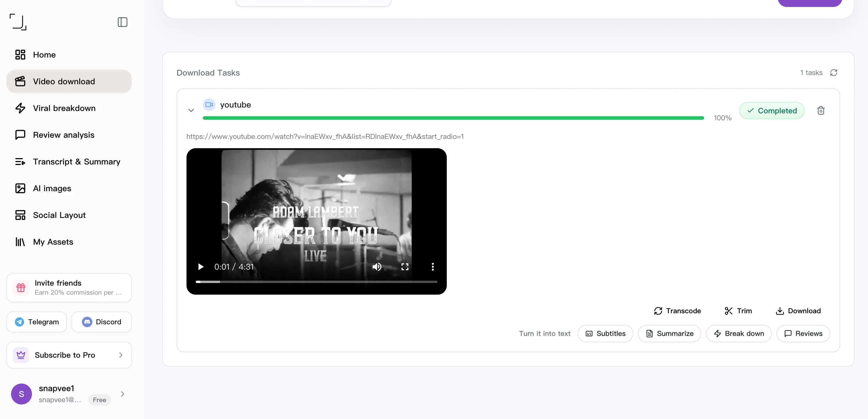Viewport: 868px width, 419px height.
Task: Click the Subscribe to Pro crown icon
Action: pos(21,355)
